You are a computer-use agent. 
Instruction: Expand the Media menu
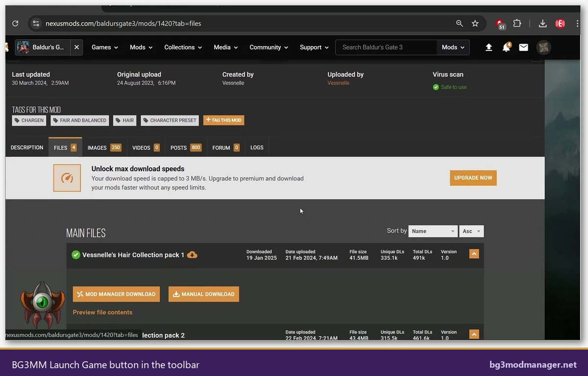pyautogui.click(x=226, y=47)
